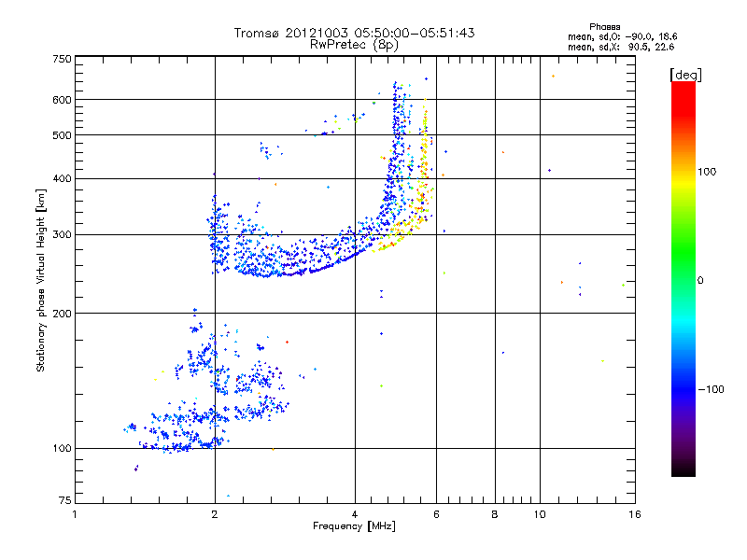Click the y-axis tick label '75'
This screenshot has width=747, height=560.
65,500
